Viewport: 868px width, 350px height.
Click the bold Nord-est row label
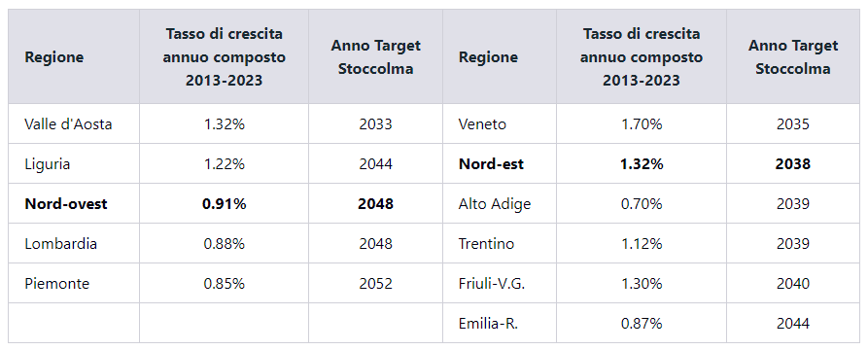click(x=491, y=164)
